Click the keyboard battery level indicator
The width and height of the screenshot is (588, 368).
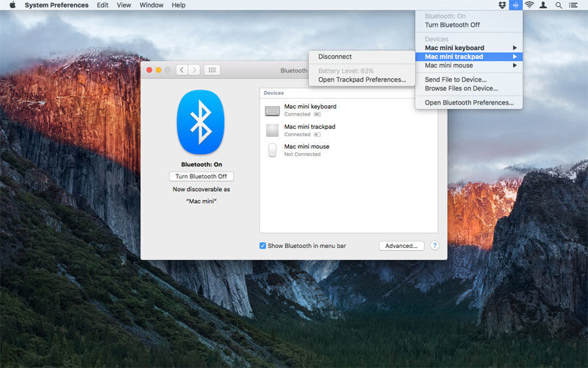318,114
